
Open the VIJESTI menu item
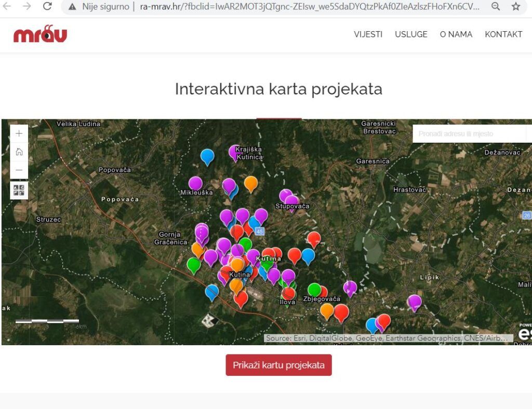(x=368, y=34)
